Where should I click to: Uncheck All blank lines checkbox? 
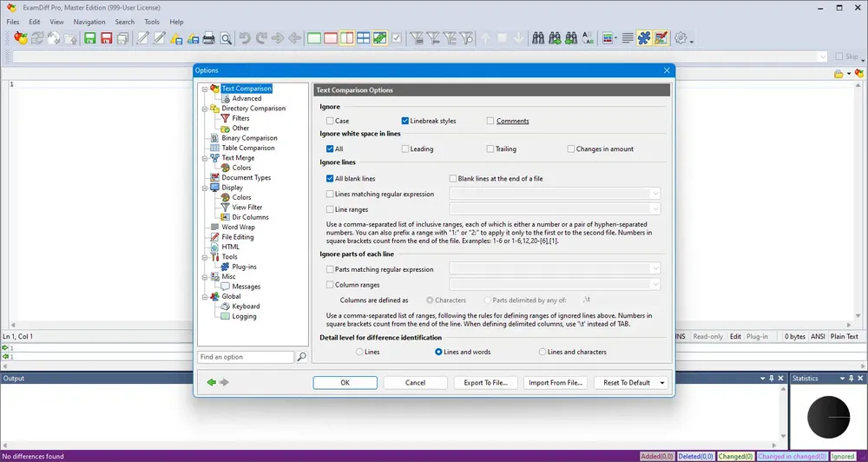click(330, 178)
